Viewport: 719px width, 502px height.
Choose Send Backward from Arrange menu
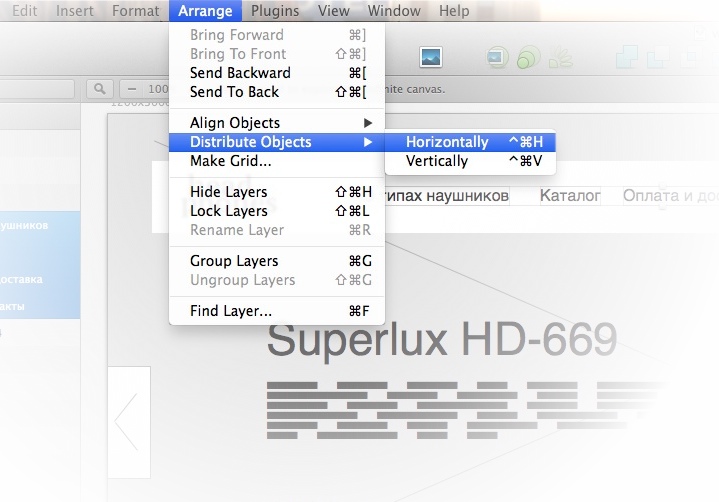277,73
